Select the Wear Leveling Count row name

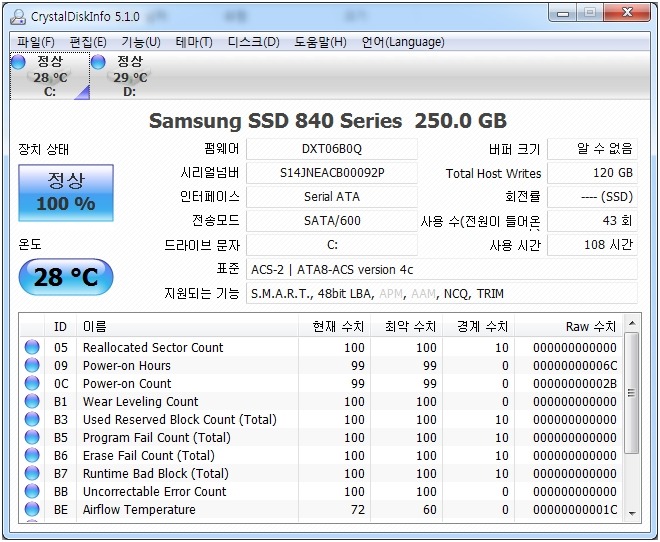pyautogui.click(x=140, y=401)
